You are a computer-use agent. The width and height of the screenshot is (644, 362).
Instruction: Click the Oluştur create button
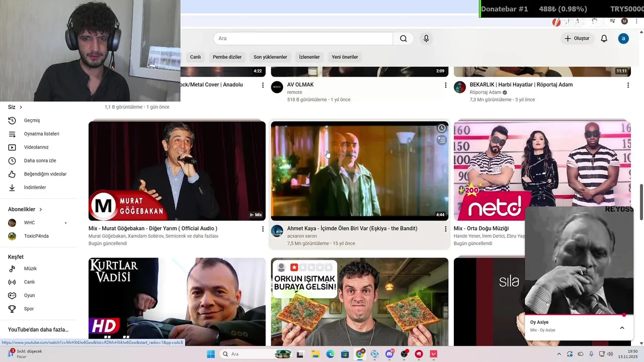coord(577,39)
